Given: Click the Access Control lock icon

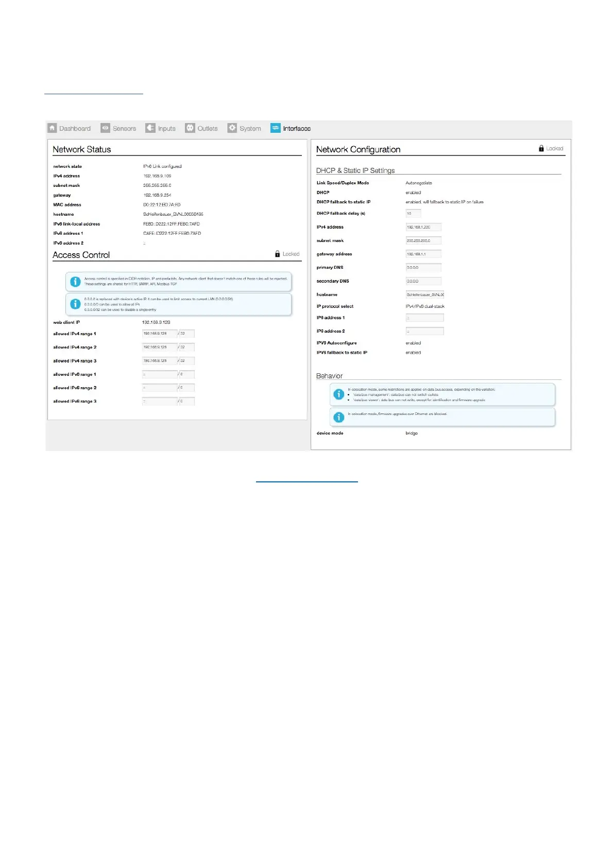Looking at the screenshot, I should (278, 254).
